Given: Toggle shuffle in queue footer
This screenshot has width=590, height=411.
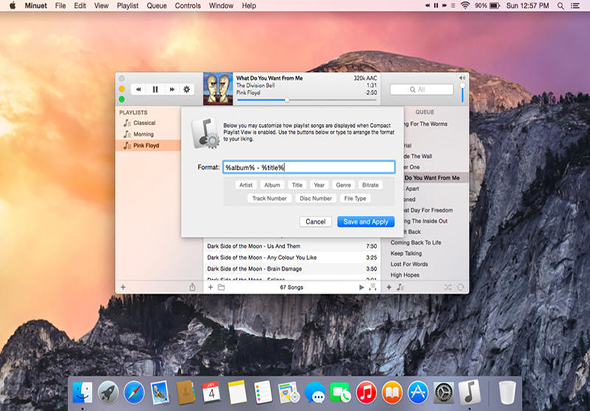Looking at the screenshot, I should pyautogui.click(x=448, y=287).
